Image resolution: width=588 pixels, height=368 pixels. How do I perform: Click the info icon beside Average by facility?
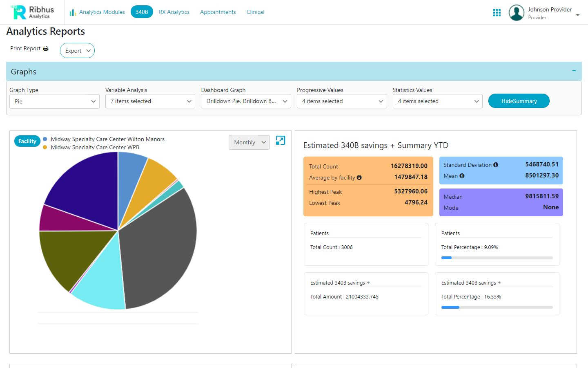tap(359, 177)
